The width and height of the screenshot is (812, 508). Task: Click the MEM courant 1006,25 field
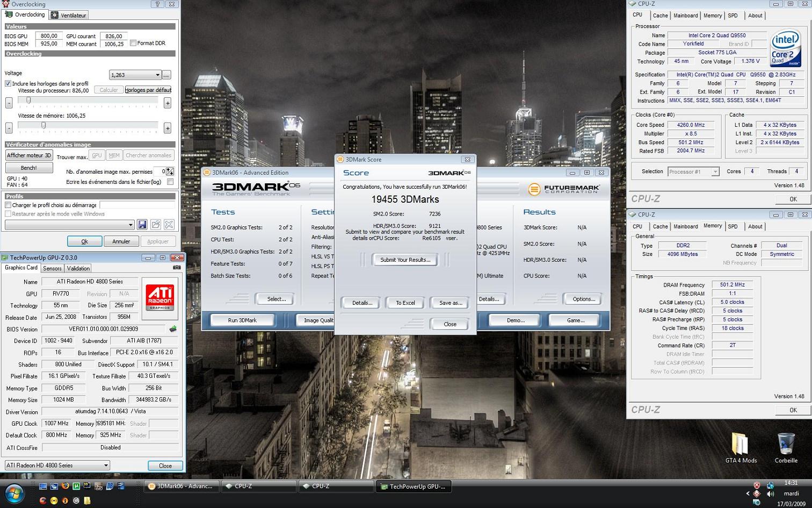click(x=114, y=44)
